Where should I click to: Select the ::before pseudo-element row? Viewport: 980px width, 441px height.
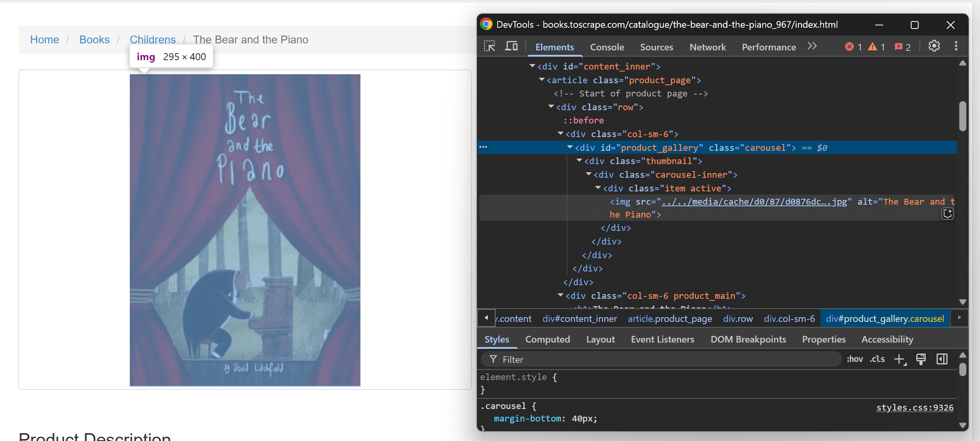pos(583,120)
